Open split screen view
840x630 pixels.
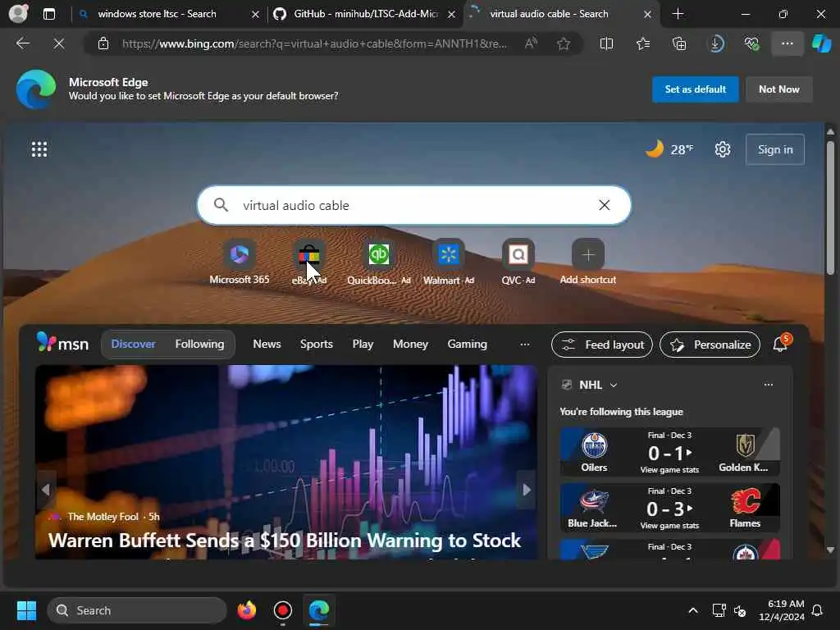coord(606,43)
